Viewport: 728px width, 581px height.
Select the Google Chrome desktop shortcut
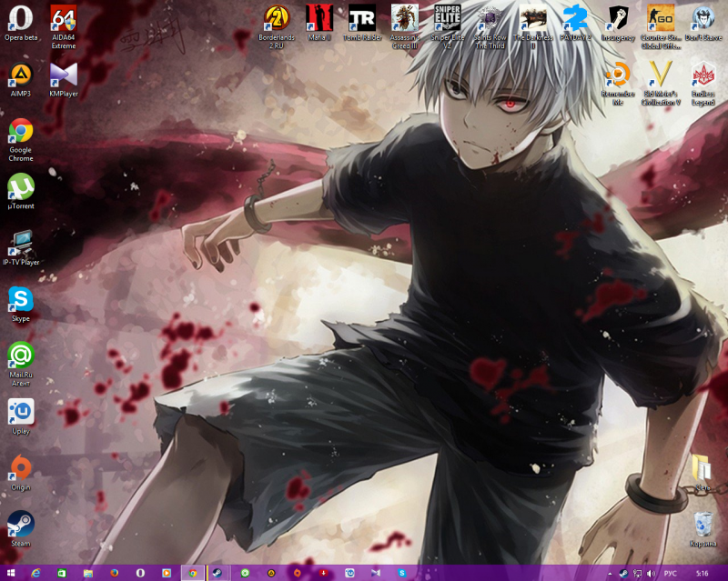pos(21,140)
